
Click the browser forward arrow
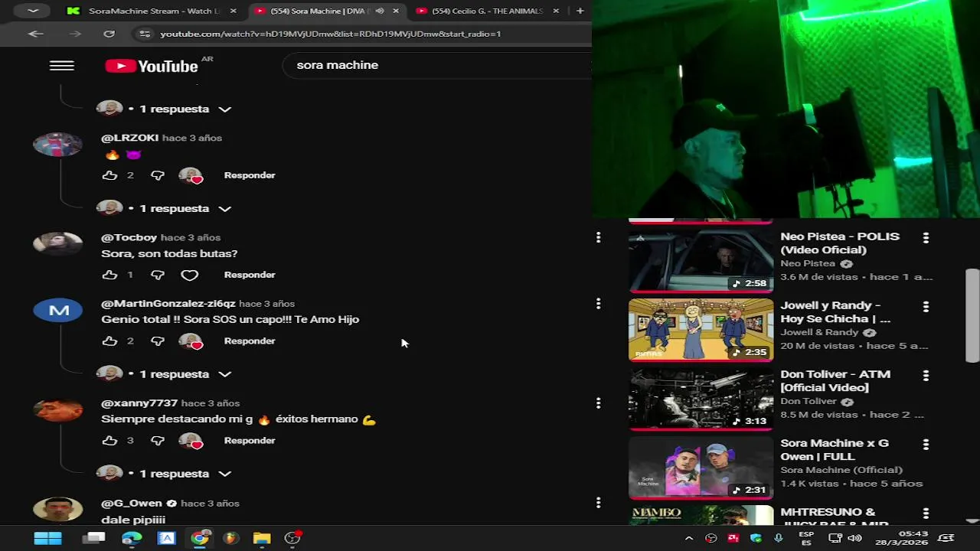(74, 34)
